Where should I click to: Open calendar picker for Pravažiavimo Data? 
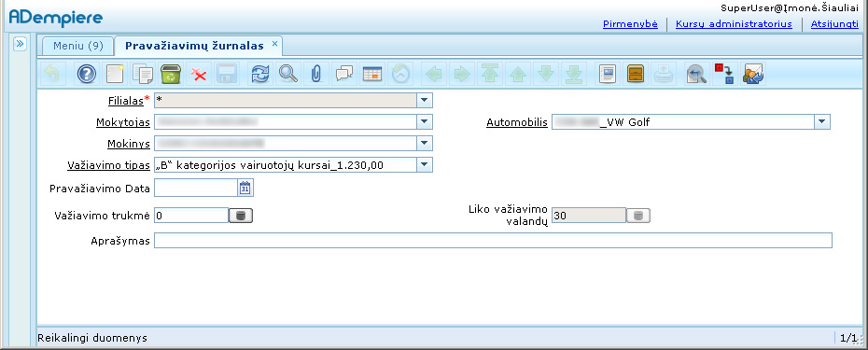pyautogui.click(x=245, y=189)
